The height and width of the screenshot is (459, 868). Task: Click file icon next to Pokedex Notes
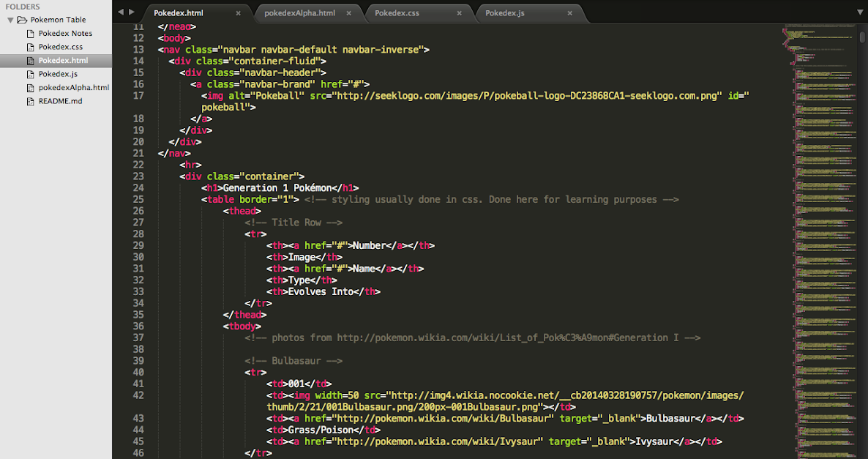click(x=31, y=34)
